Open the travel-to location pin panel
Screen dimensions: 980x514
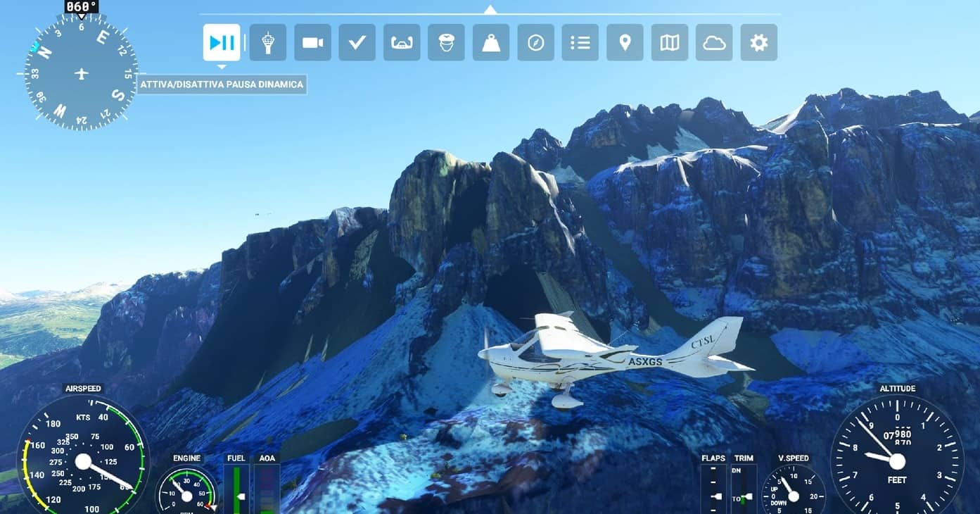625,42
